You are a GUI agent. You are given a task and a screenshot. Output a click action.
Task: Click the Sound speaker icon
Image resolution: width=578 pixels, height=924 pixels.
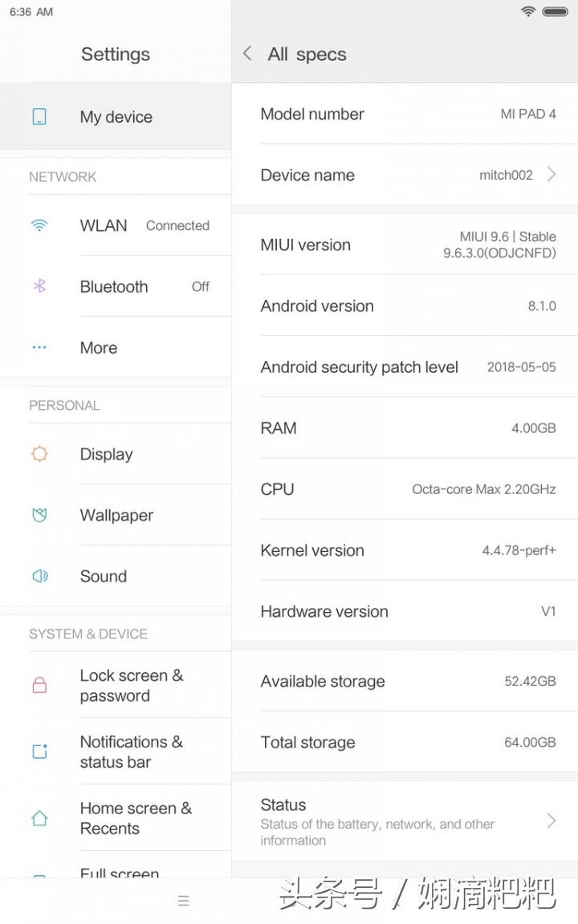[39, 576]
